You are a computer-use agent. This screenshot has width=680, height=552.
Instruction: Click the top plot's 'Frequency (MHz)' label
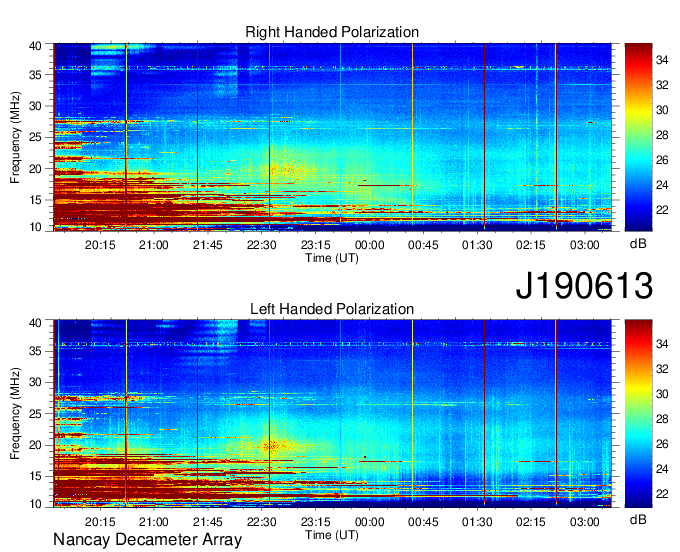15,137
